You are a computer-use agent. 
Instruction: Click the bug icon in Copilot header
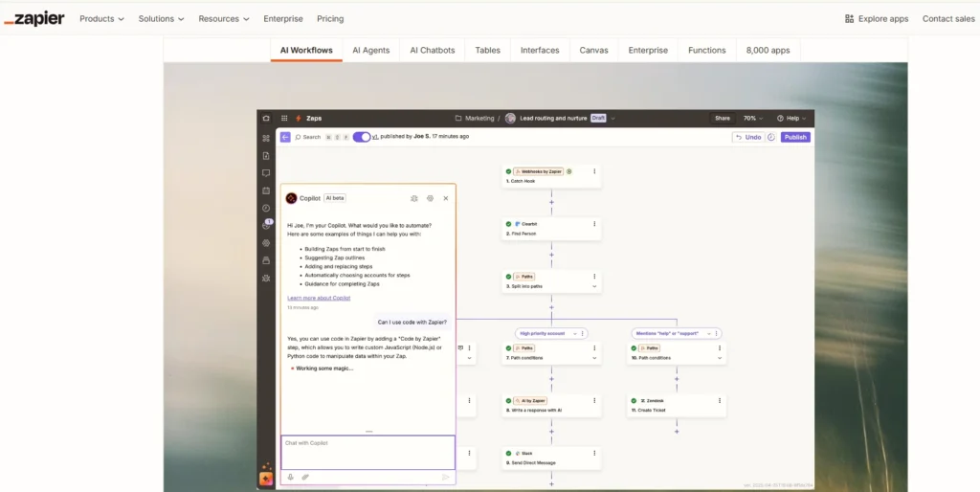(x=413, y=198)
